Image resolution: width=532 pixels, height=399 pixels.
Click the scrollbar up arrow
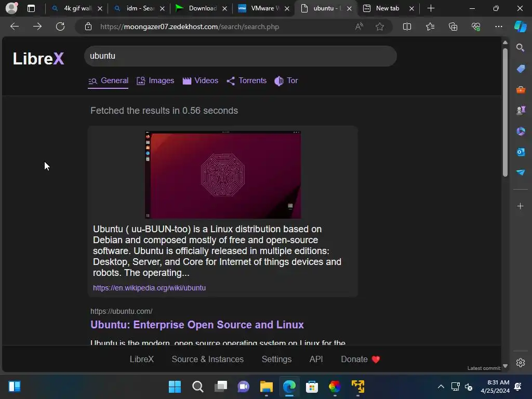point(505,43)
